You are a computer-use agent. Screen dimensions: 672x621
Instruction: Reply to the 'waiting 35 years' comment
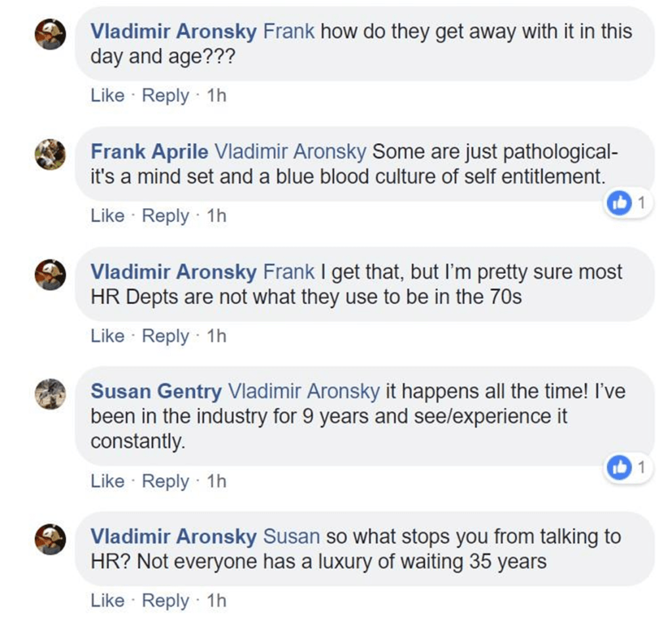tap(165, 601)
